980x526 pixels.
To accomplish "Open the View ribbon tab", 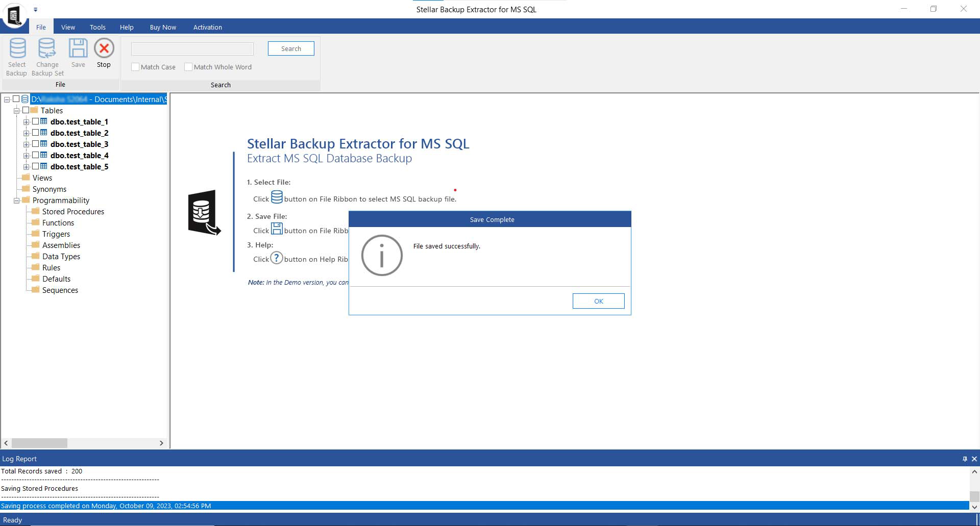I will pyautogui.click(x=68, y=27).
